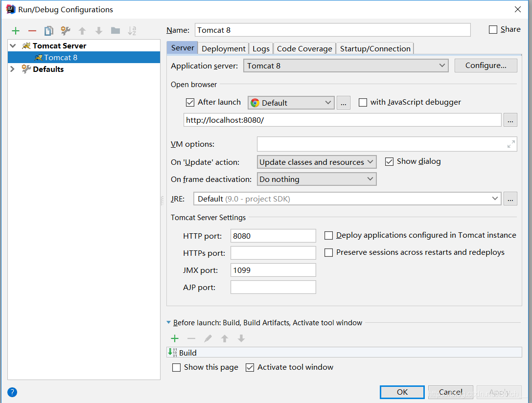Sort configurations alphabetically
532x403 pixels.
tap(132, 31)
